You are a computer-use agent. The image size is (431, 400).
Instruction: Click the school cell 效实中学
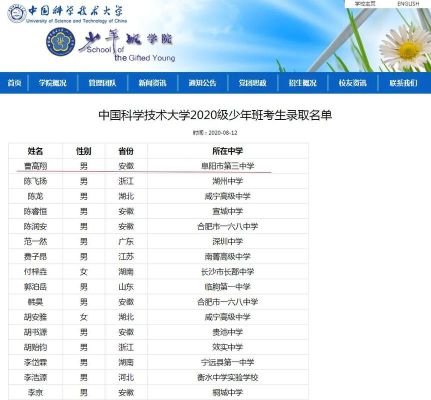click(228, 347)
